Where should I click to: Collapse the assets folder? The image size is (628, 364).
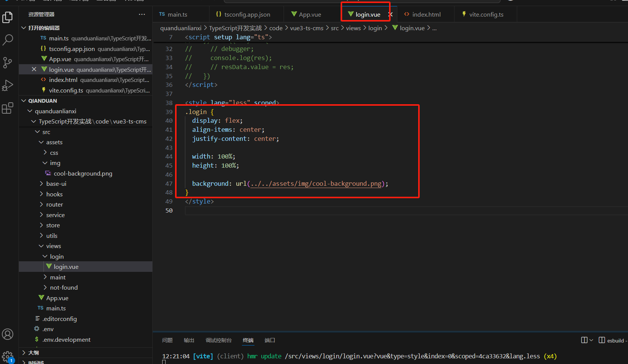[x=41, y=142]
